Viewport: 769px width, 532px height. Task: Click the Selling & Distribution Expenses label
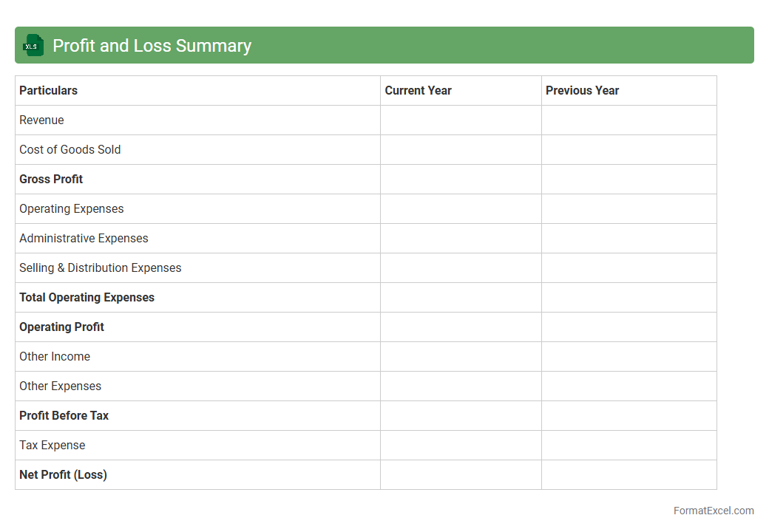tap(101, 268)
